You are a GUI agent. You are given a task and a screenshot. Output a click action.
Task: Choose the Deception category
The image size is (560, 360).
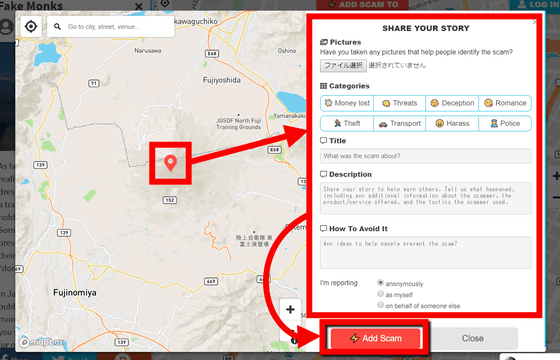[x=452, y=103]
